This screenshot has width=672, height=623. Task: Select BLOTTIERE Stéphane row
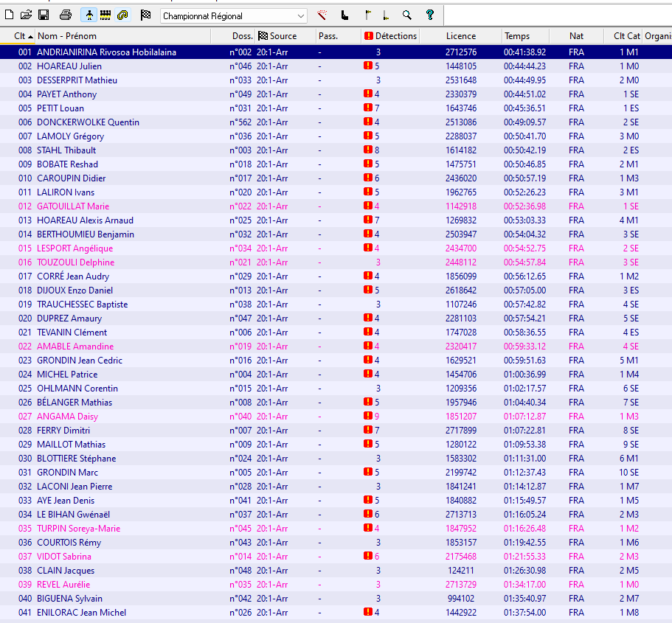336,459
